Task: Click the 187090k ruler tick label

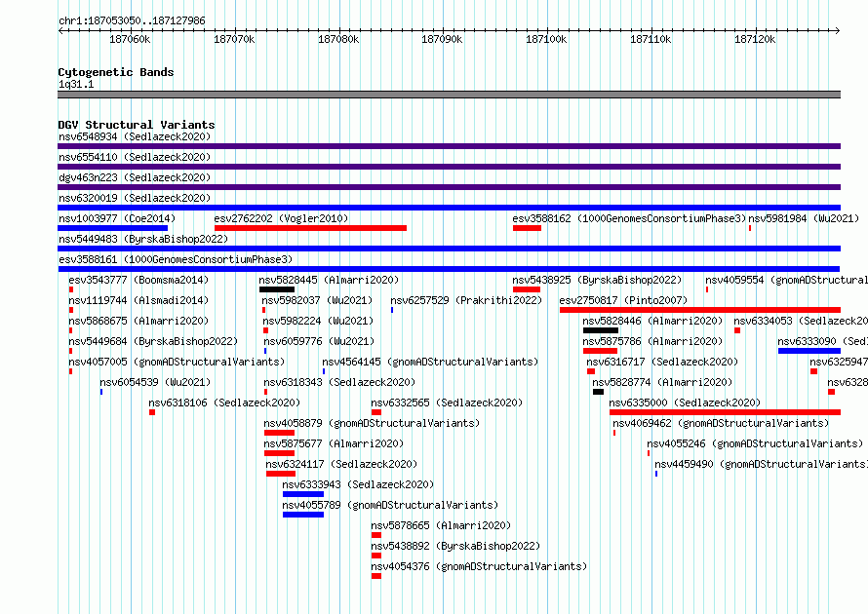Action: tap(442, 39)
